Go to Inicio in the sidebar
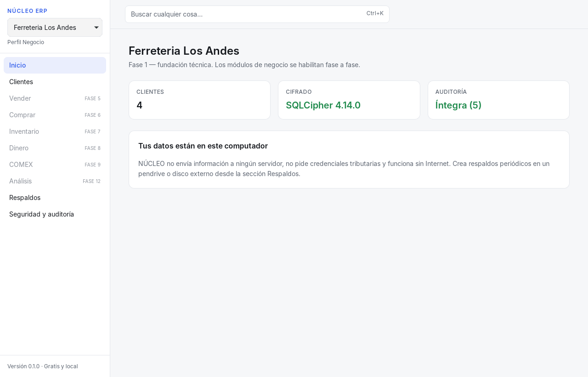Screen dimensions: 588x377 pyautogui.click(x=55, y=65)
